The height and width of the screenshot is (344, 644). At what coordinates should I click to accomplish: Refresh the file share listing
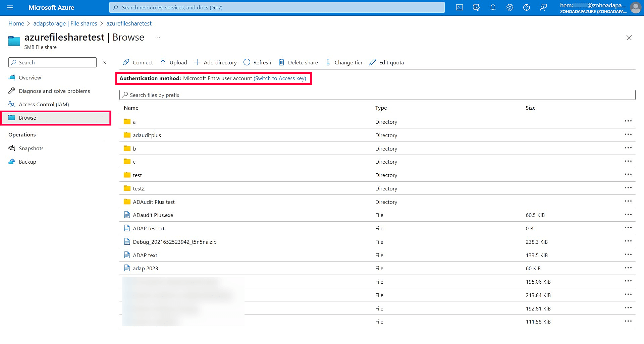257,62
